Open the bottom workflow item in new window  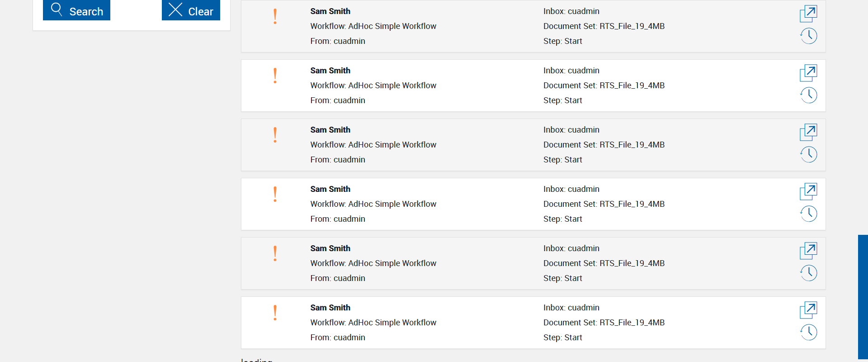808,310
